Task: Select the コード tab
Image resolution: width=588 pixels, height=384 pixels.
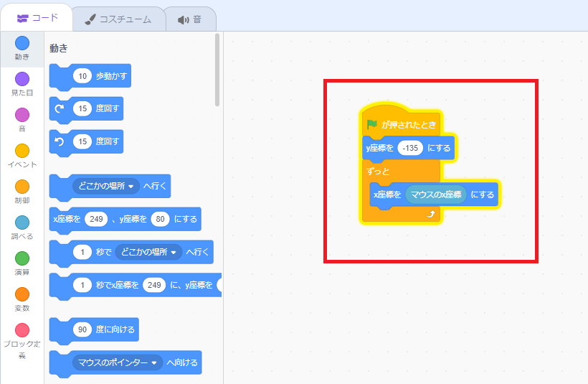Action: click(37, 18)
